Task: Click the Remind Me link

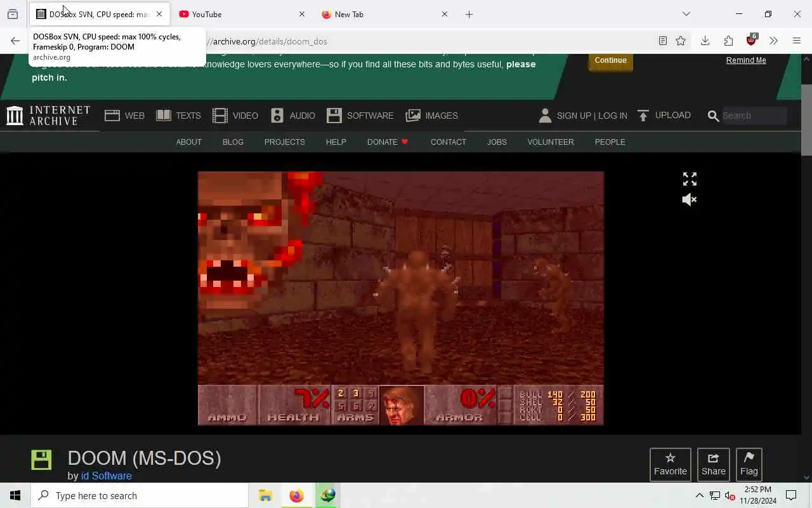Action: 746,60
